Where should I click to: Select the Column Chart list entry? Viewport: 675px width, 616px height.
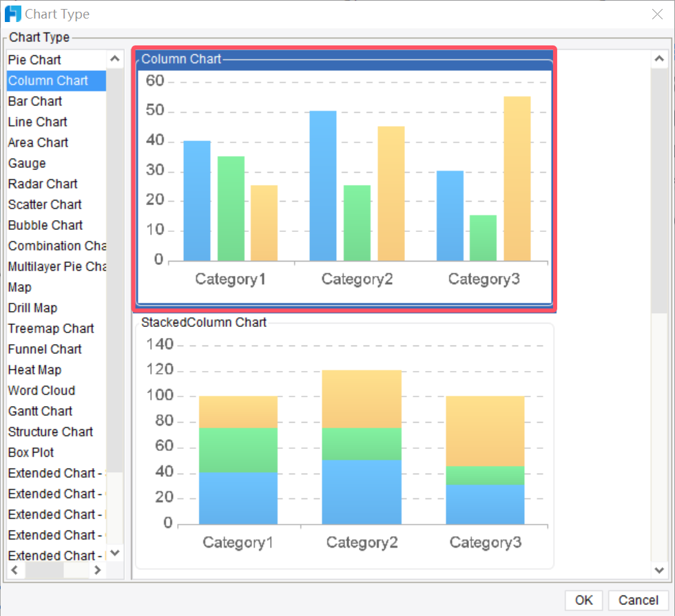point(56,81)
